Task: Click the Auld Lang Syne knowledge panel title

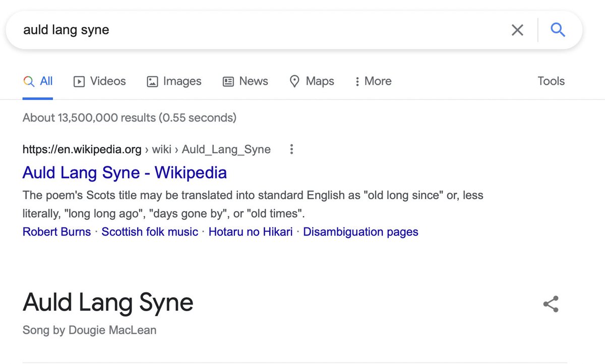Action: pyautogui.click(x=108, y=302)
